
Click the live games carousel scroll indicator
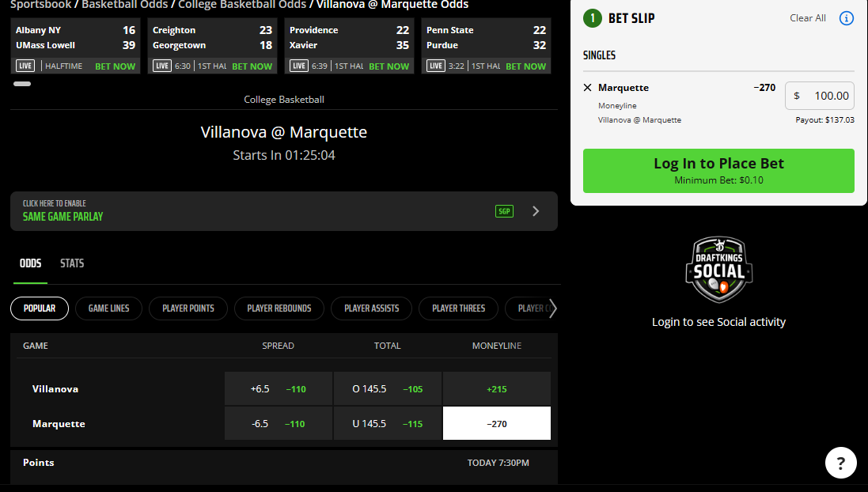pos(22,84)
